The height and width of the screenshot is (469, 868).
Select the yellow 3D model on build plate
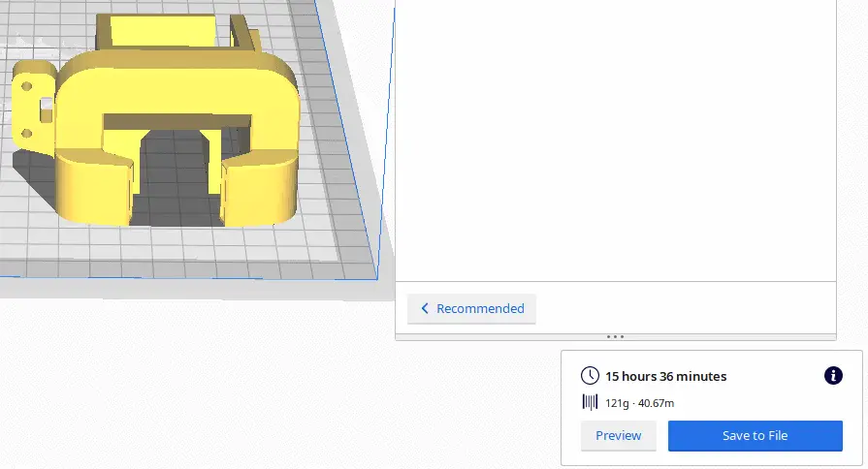pyautogui.click(x=155, y=122)
